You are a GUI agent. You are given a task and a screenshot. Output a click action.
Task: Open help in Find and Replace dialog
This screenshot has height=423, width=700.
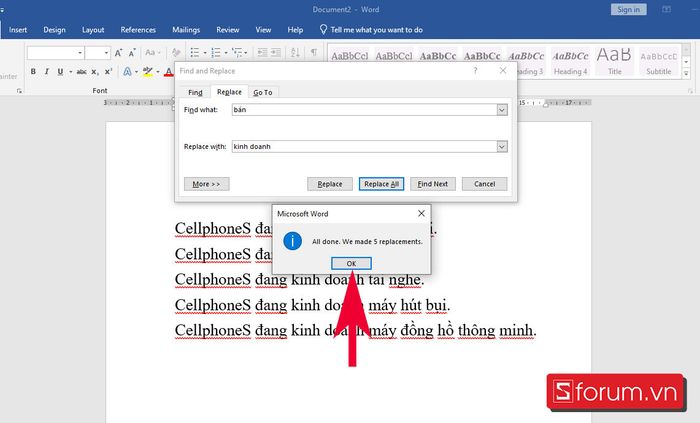click(475, 70)
